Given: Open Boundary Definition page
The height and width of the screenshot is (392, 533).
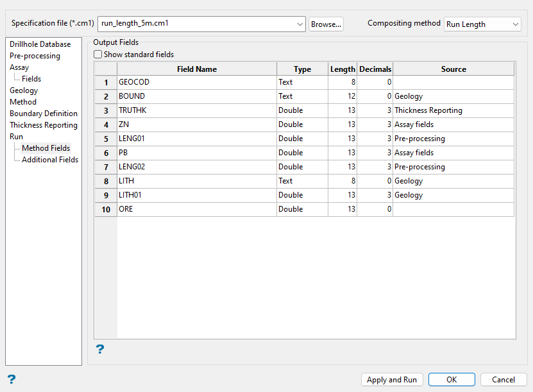Looking at the screenshot, I should (x=44, y=114).
